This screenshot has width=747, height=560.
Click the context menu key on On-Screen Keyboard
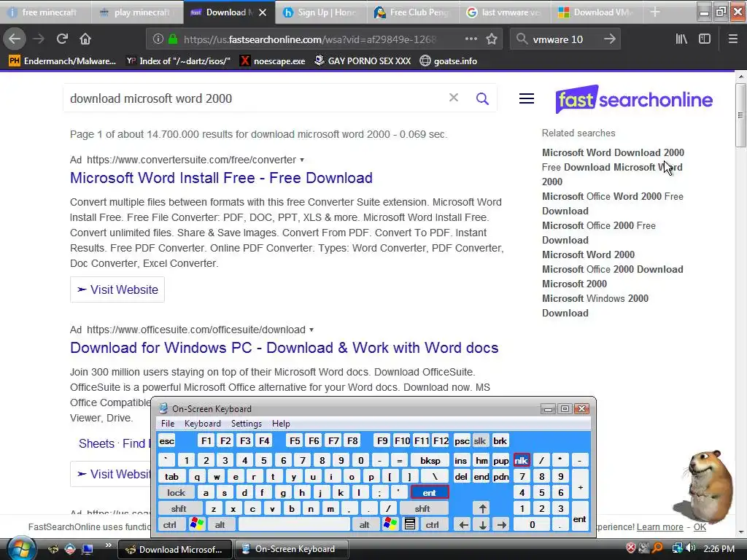pos(410,524)
